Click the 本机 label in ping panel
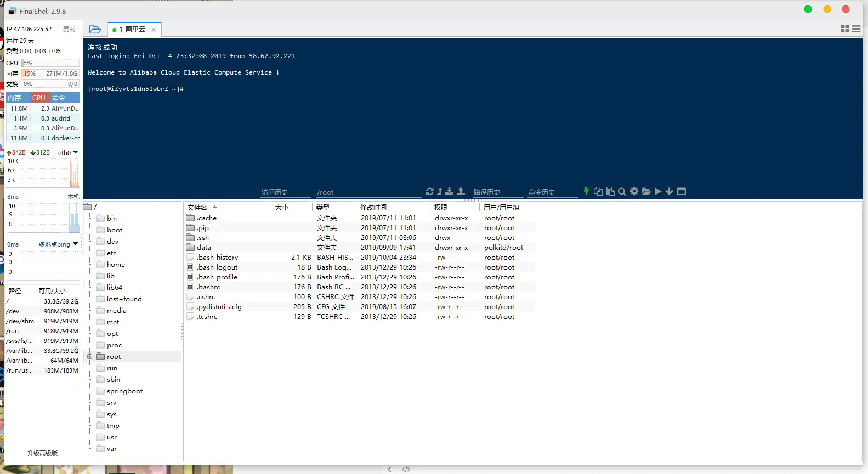Image resolution: width=868 pixels, height=474 pixels. click(x=73, y=197)
